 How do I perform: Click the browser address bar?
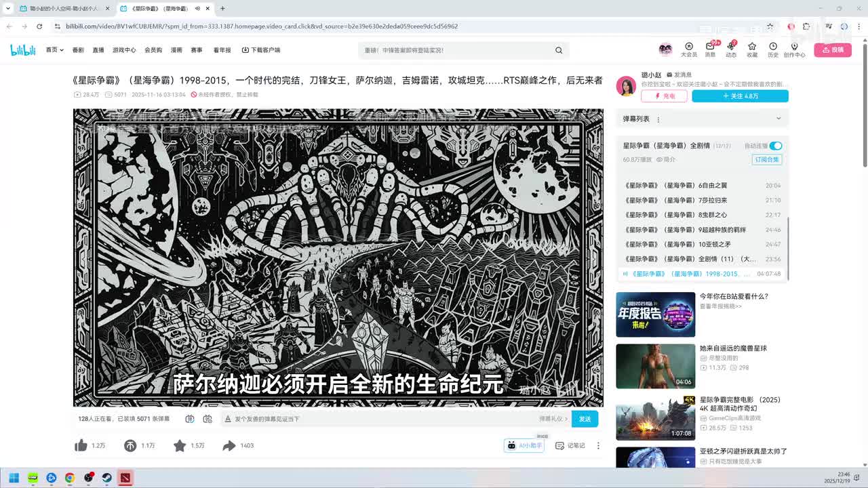click(407, 26)
